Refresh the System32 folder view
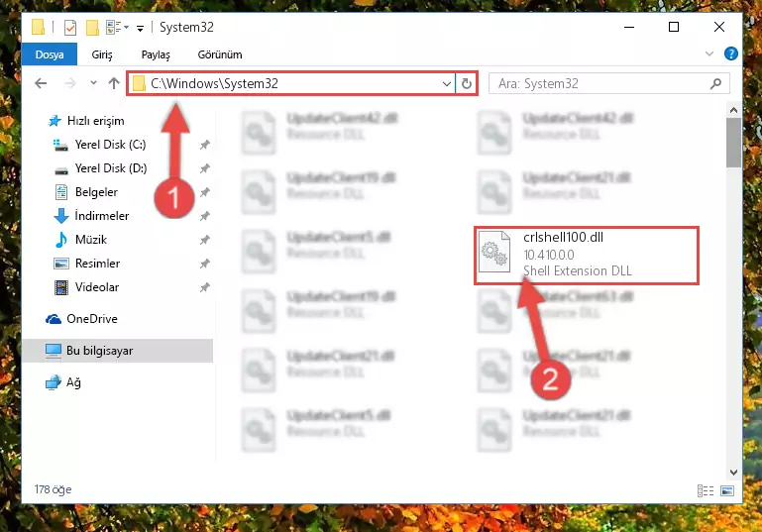This screenshot has height=532, width=762. tap(467, 83)
